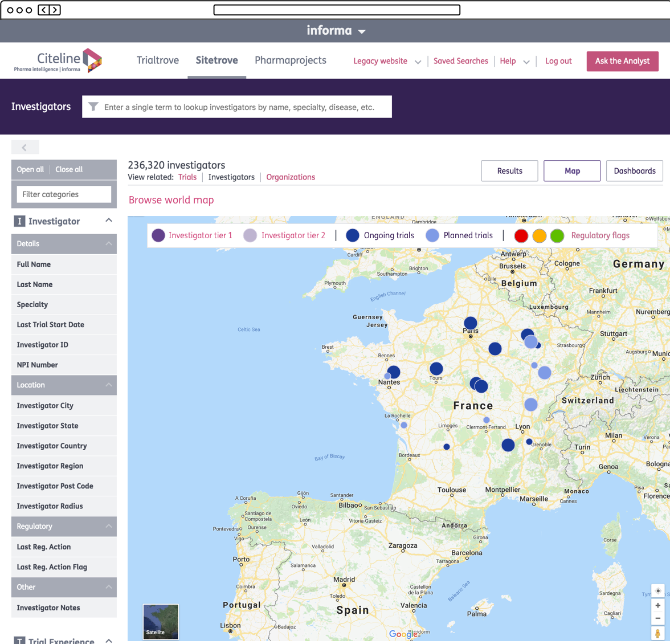The image size is (670, 644).
Task: Collapse sidebar with left arrow icon
Action: [x=24, y=148]
